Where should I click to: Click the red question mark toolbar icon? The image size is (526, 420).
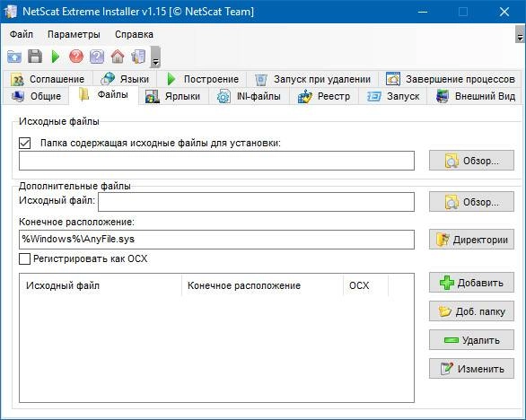click(76, 57)
